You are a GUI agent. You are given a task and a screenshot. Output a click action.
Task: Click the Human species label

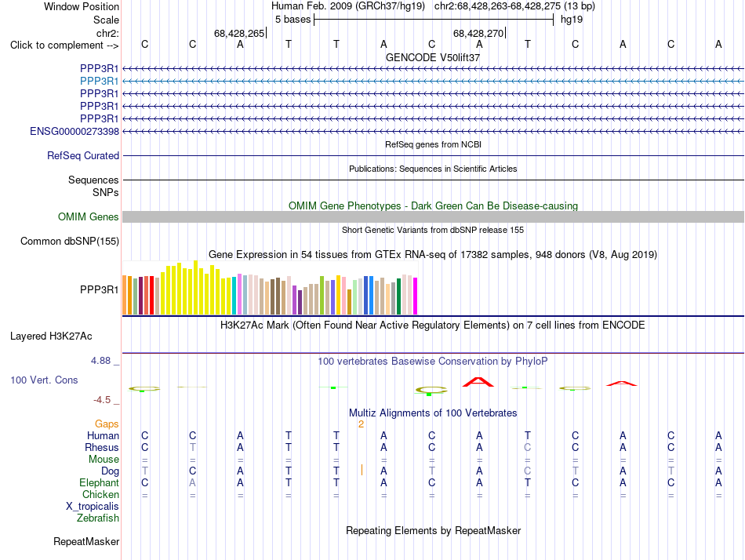tap(103, 436)
